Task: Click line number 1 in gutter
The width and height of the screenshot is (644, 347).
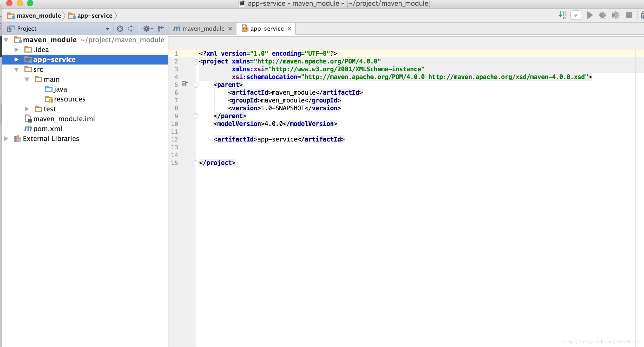Action: 176,54
